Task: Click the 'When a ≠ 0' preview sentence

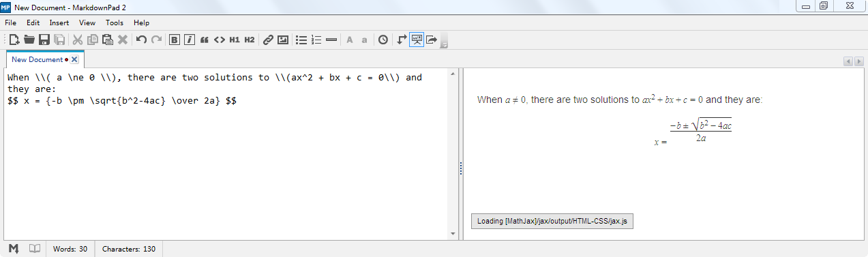Action: point(620,100)
